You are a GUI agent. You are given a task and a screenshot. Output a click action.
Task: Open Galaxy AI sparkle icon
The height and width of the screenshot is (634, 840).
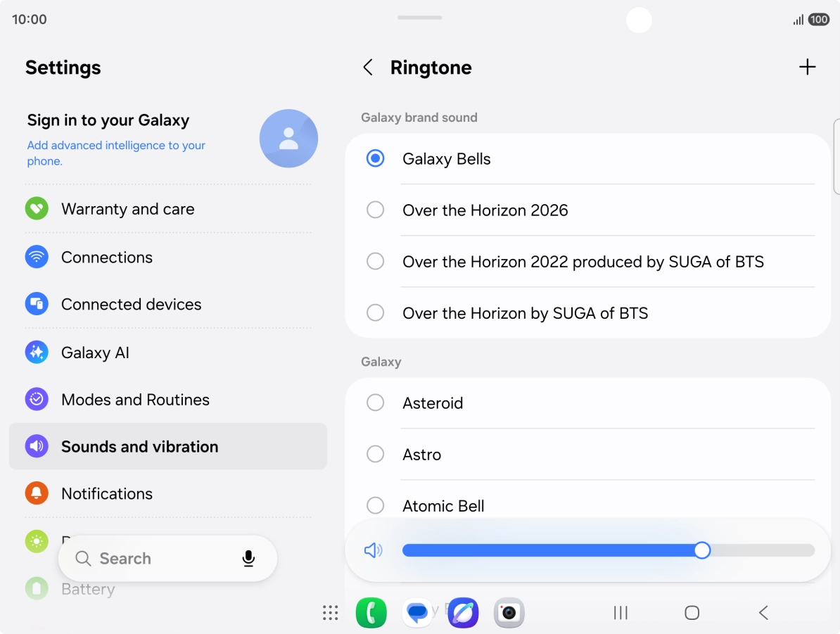[x=37, y=352]
